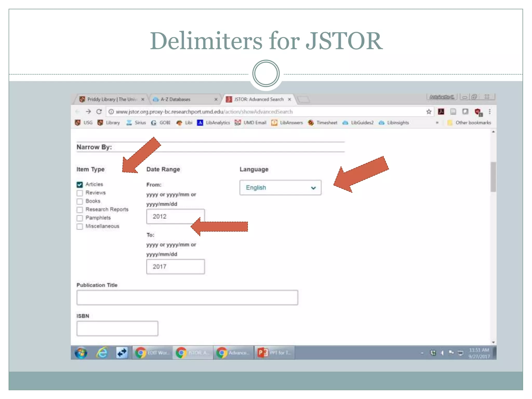Open the Libi bookmark
This screenshot has height=399, width=532.
click(x=184, y=123)
